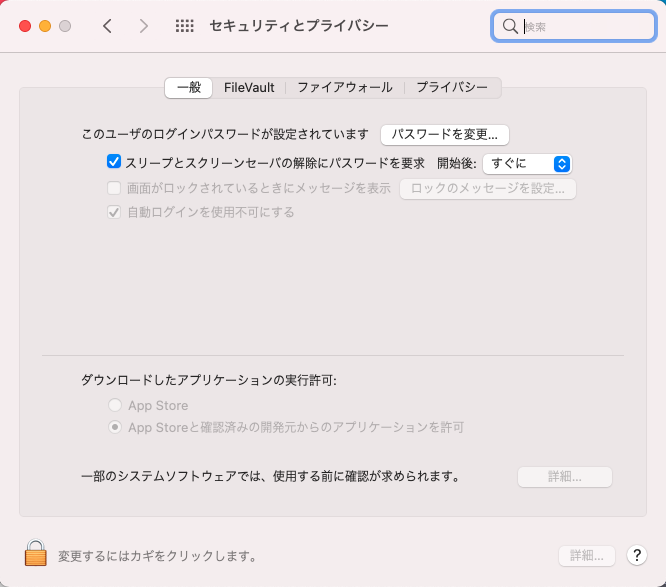Viewport: 666px width, 587px height.
Task: Open the show-all preferences grid icon
Action: tap(185, 26)
